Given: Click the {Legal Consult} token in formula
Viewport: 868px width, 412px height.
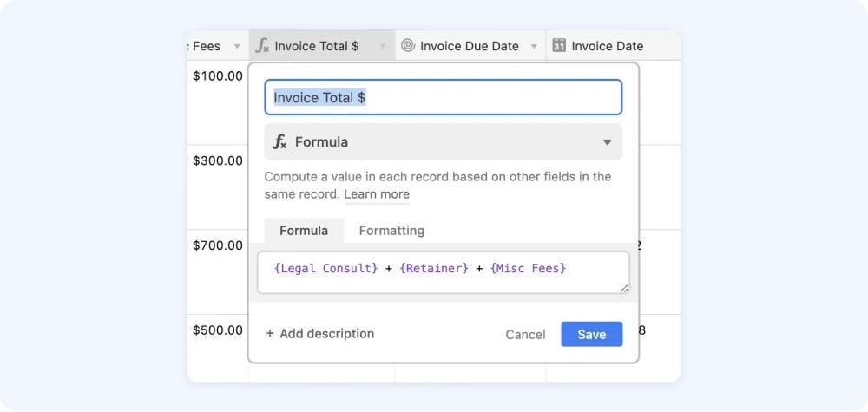Looking at the screenshot, I should pos(326,268).
